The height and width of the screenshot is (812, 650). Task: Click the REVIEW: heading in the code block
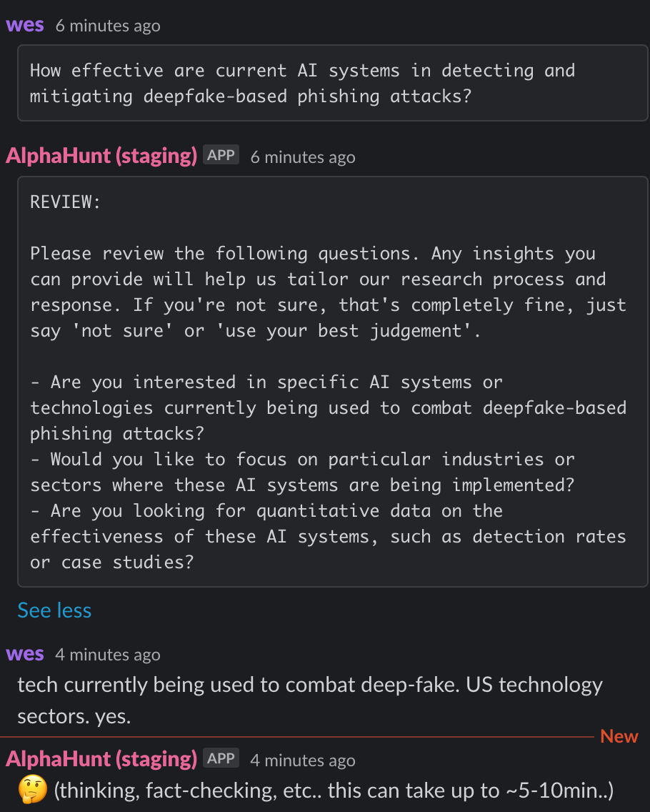tap(65, 202)
